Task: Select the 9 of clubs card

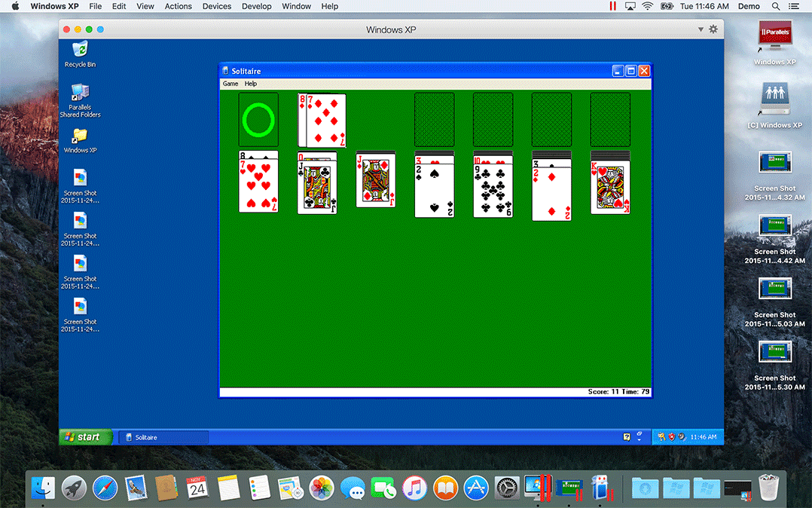Action: [x=493, y=191]
